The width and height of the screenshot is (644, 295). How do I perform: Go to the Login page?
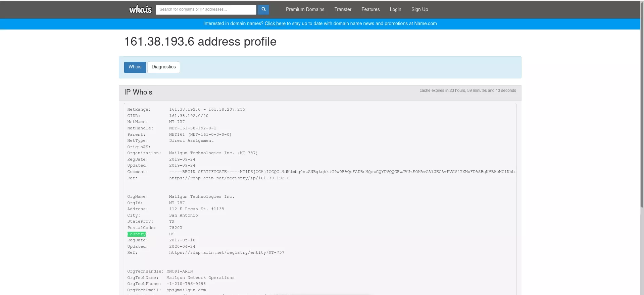pyautogui.click(x=395, y=9)
